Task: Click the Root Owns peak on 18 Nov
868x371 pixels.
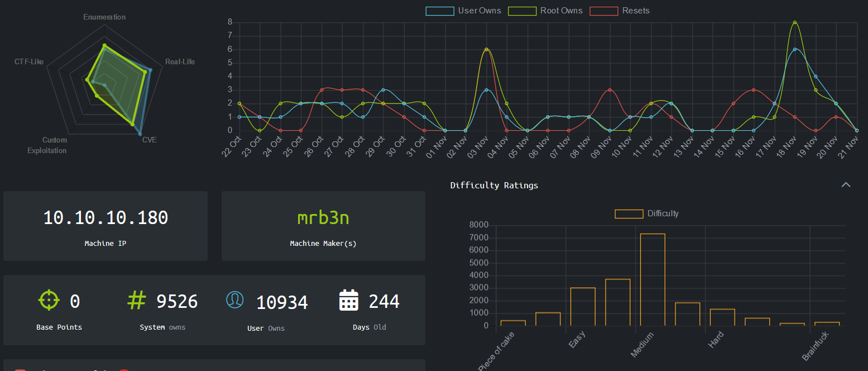Action: pyautogui.click(x=794, y=22)
